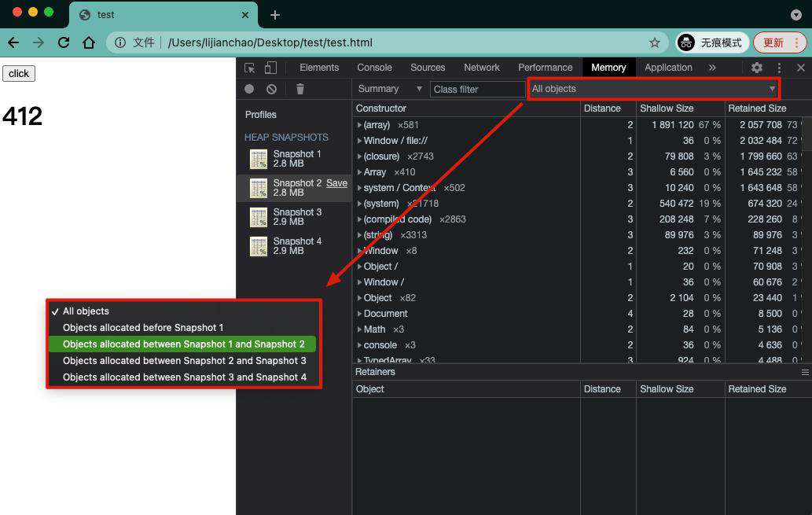
Task: Select the Profiles heading in the sidebar
Action: (x=260, y=115)
